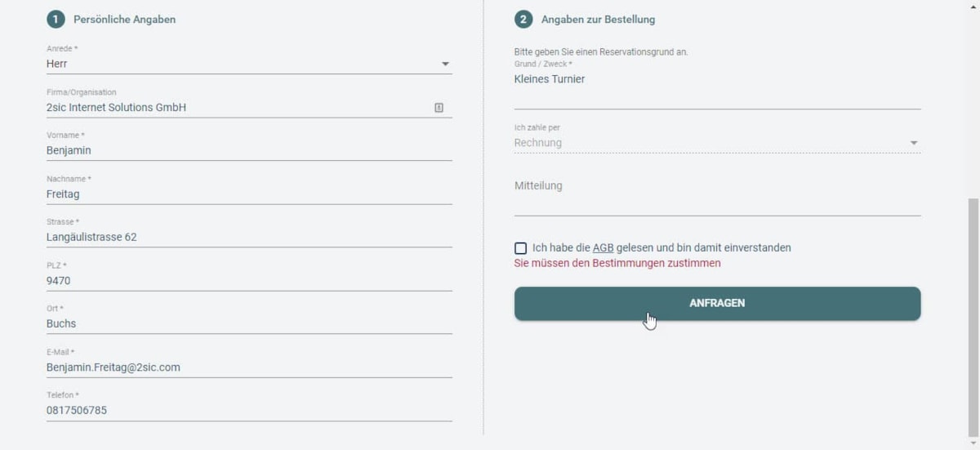
Task: Click step 1 circle icon Persönliche Angaben
Action: [x=56, y=20]
